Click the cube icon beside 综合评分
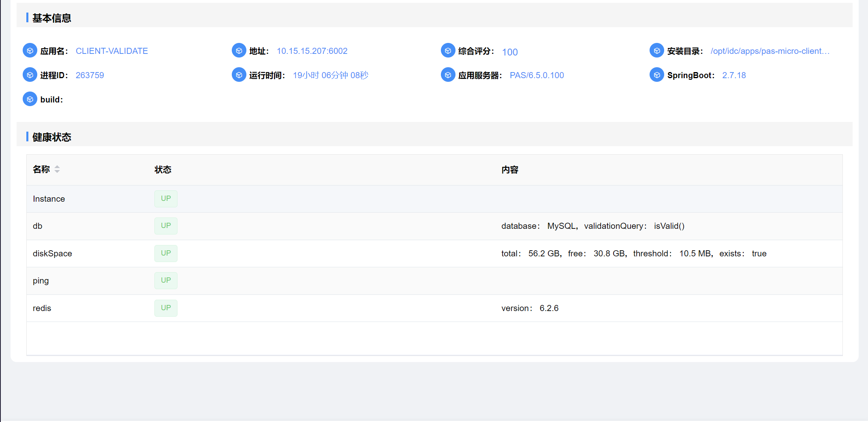868x422 pixels. point(448,51)
